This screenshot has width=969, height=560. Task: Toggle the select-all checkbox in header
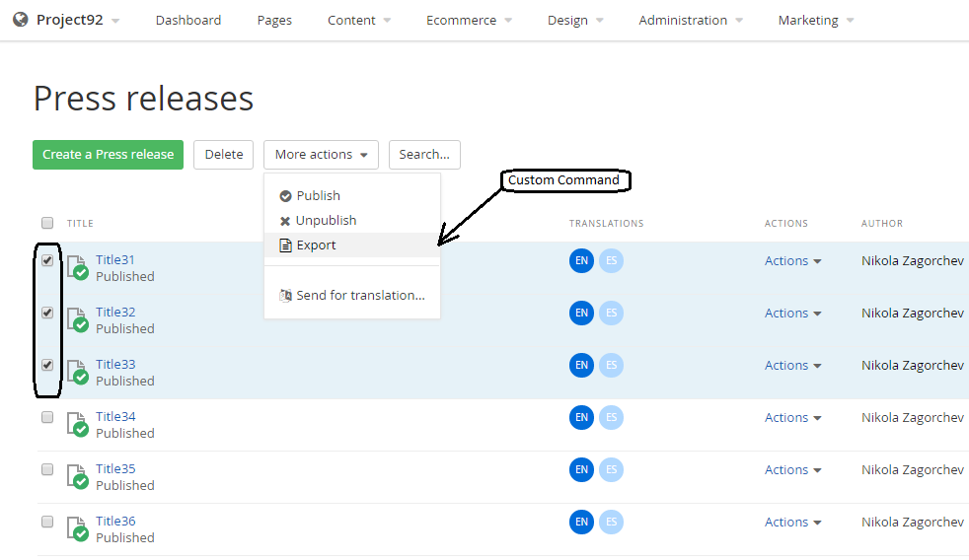(x=47, y=223)
